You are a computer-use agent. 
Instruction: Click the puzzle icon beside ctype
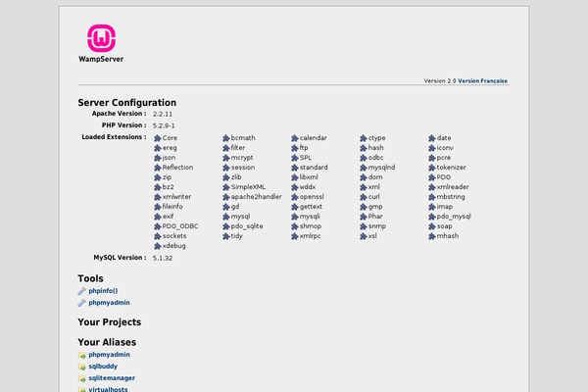(x=364, y=138)
